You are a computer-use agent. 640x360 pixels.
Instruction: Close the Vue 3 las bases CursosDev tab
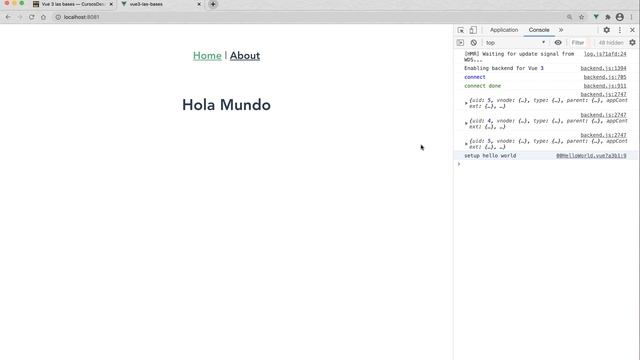[x=111, y=4]
